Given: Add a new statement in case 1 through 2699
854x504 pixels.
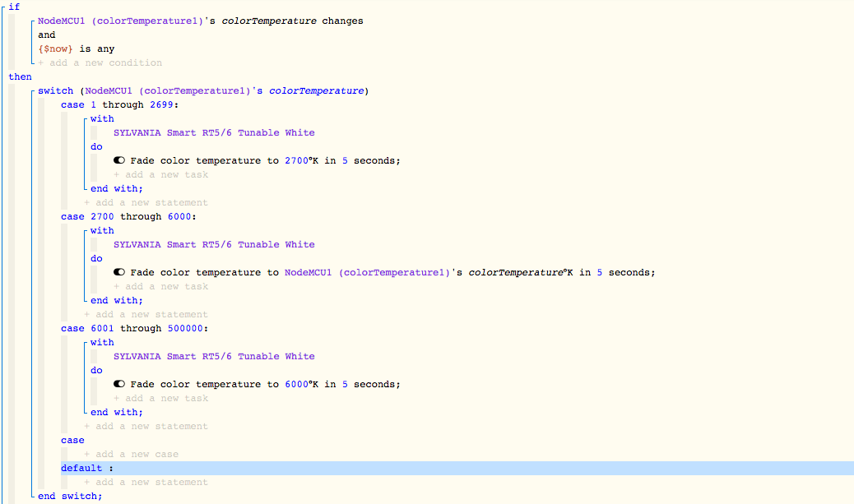Looking at the screenshot, I should click(146, 202).
